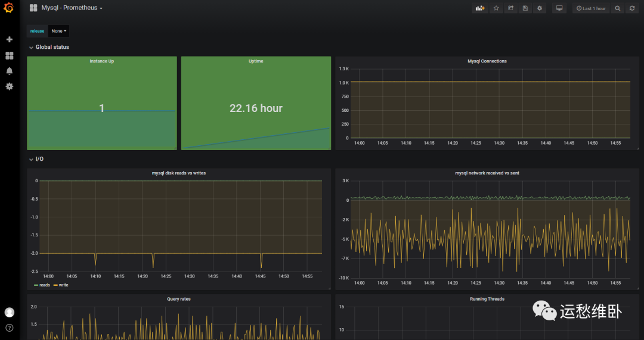This screenshot has height=340, width=644.
Task: Open the Last 1 hour time picker
Action: point(591,8)
